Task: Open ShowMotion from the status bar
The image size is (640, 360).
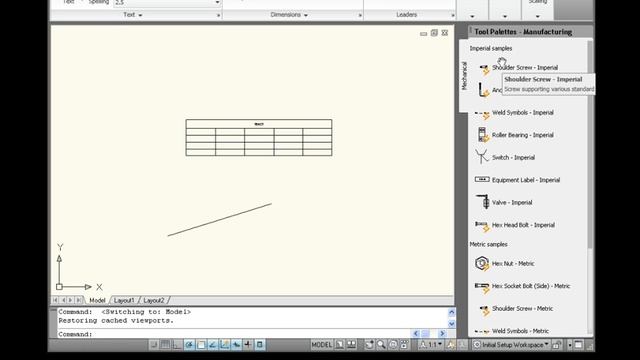Action: click(404, 344)
